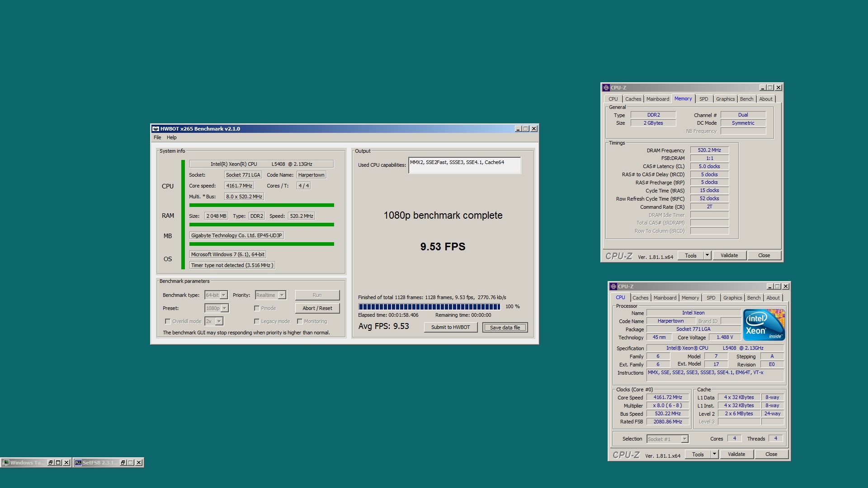Restore the minimized SetFSB 2.3.1 window
Image resolution: width=868 pixels, height=488 pixels.
[123, 463]
